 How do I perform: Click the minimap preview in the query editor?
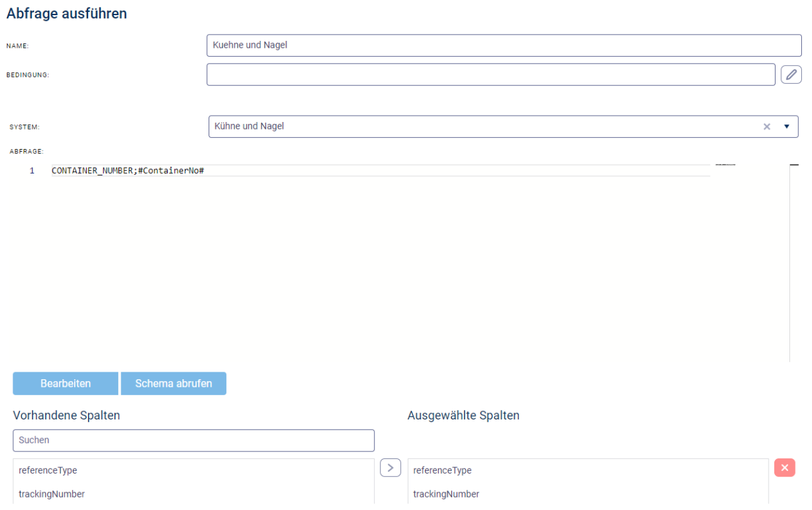point(725,165)
